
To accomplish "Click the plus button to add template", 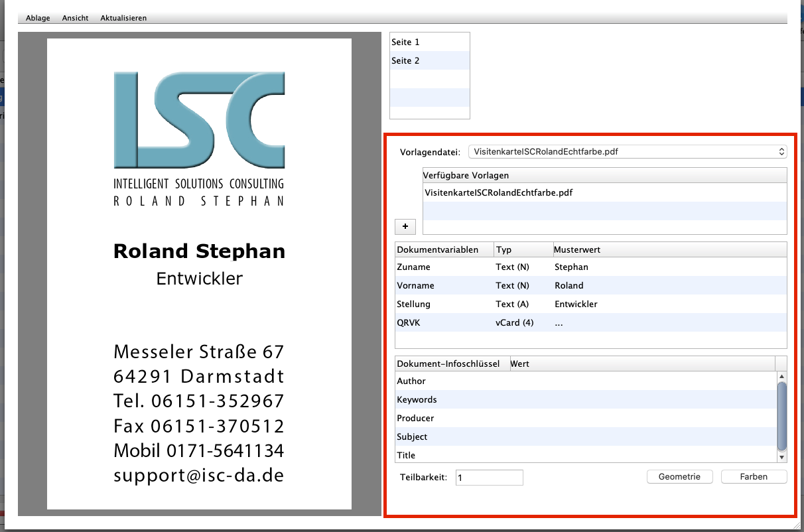I will (405, 226).
